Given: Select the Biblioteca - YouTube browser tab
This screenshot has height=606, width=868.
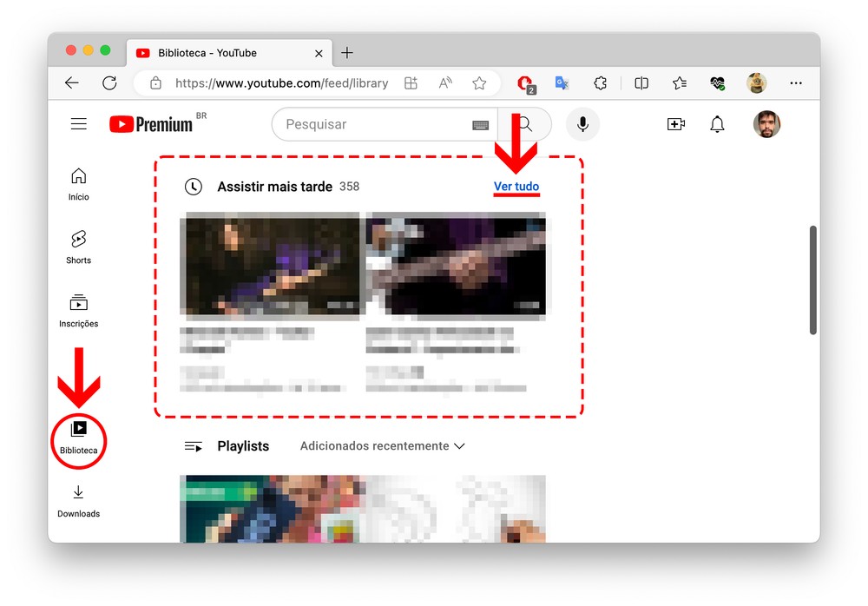Looking at the screenshot, I should click(x=226, y=53).
